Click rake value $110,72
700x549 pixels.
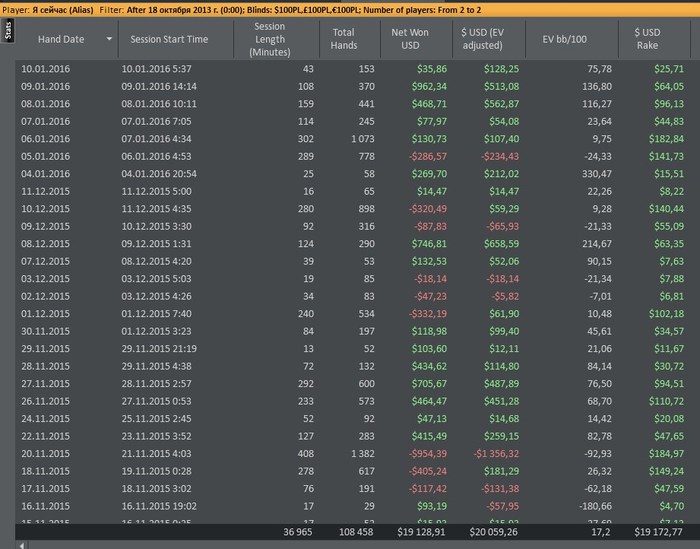tap(666, 401)
